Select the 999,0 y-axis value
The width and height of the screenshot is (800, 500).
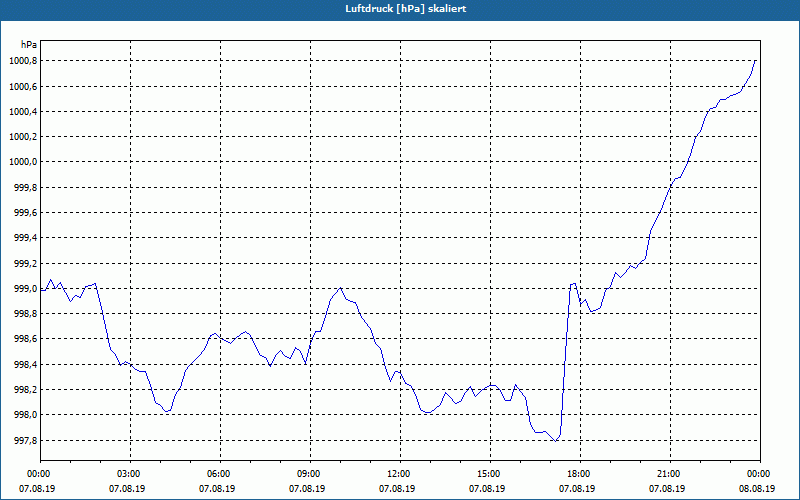click(x=26, y=289)
